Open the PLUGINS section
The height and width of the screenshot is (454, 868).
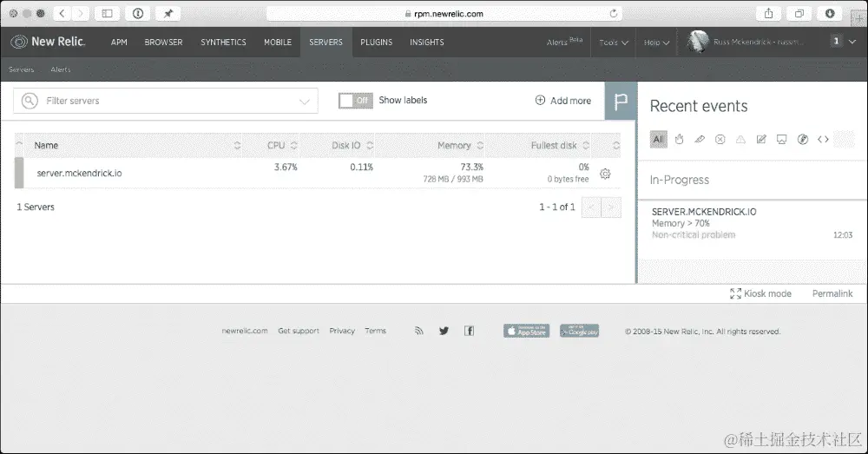tap(377, 42)
